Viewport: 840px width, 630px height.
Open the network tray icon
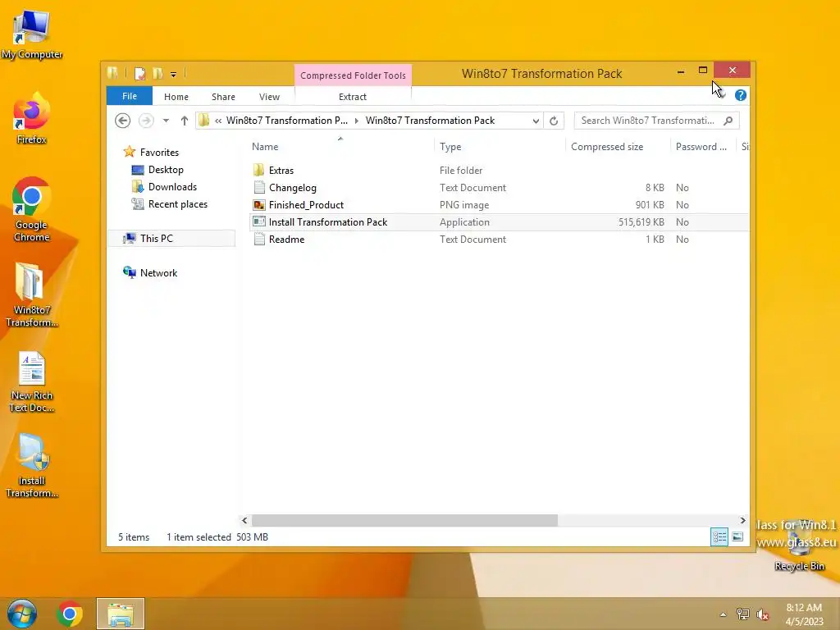743,614
